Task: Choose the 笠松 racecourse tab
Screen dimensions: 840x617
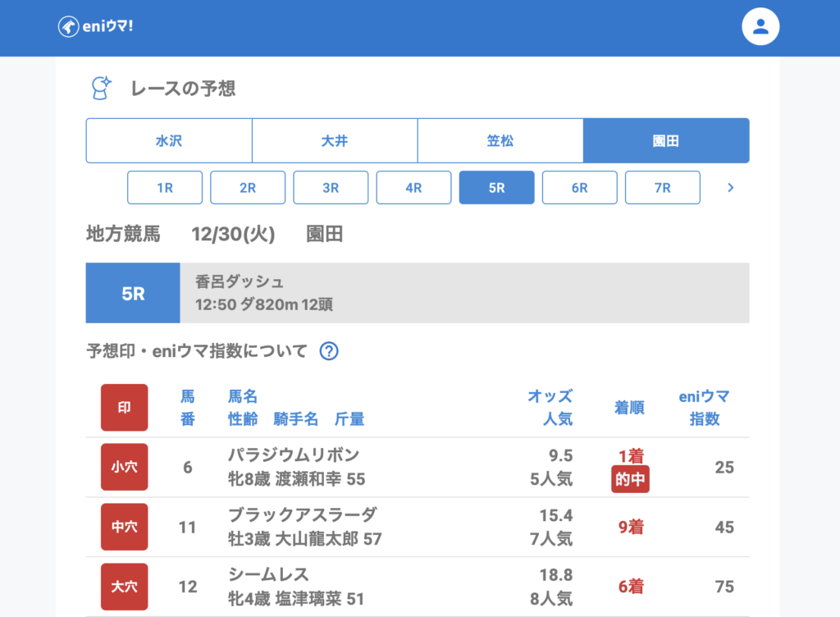Action: pyautogui.click(x=500, y=140)
